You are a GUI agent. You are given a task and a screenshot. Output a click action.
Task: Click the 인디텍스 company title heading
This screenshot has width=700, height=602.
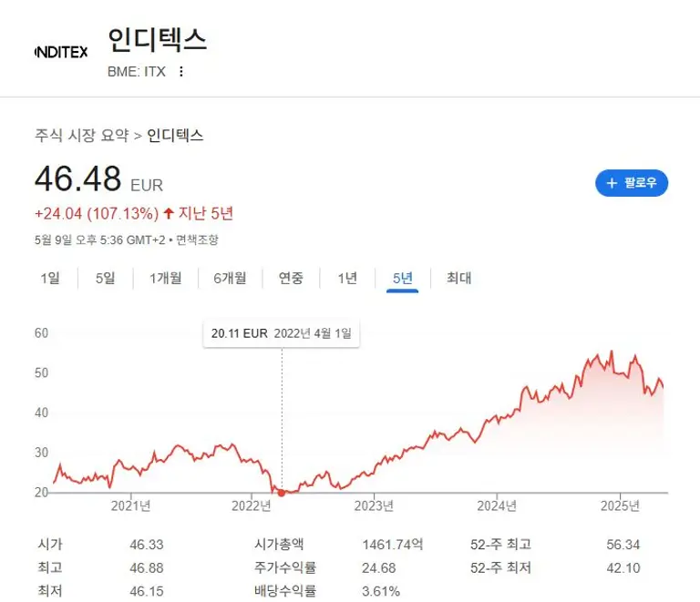157,39
